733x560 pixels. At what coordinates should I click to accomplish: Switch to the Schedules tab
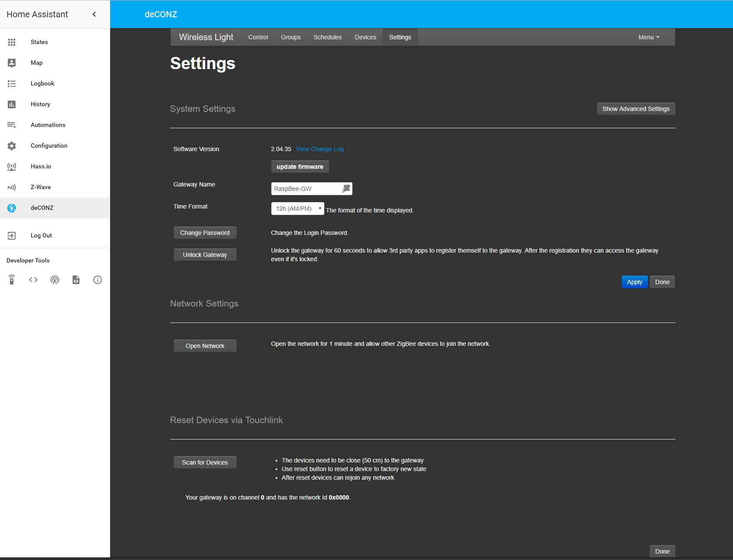[x=328, y=37]
